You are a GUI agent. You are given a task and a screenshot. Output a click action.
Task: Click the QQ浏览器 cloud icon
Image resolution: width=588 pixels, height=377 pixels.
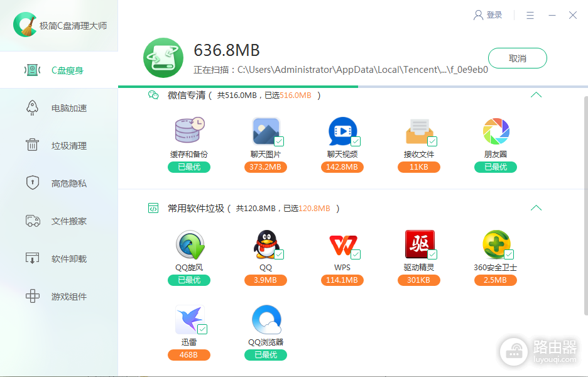[266, 320]
